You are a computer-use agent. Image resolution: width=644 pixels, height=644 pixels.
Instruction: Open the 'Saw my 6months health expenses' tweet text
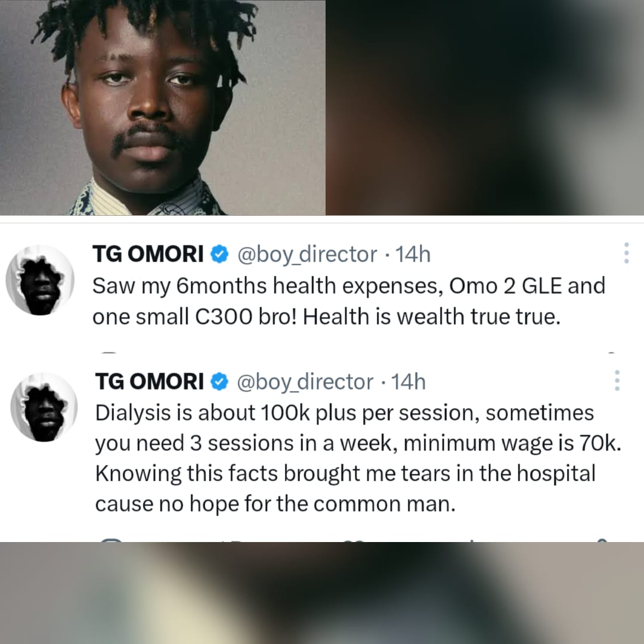[349, 301]
